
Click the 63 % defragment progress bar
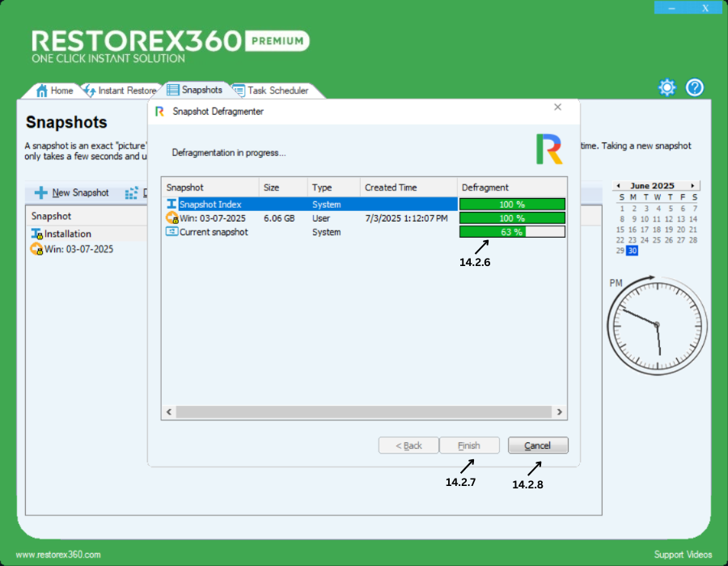pyautogui.click(x=511, y=232)
